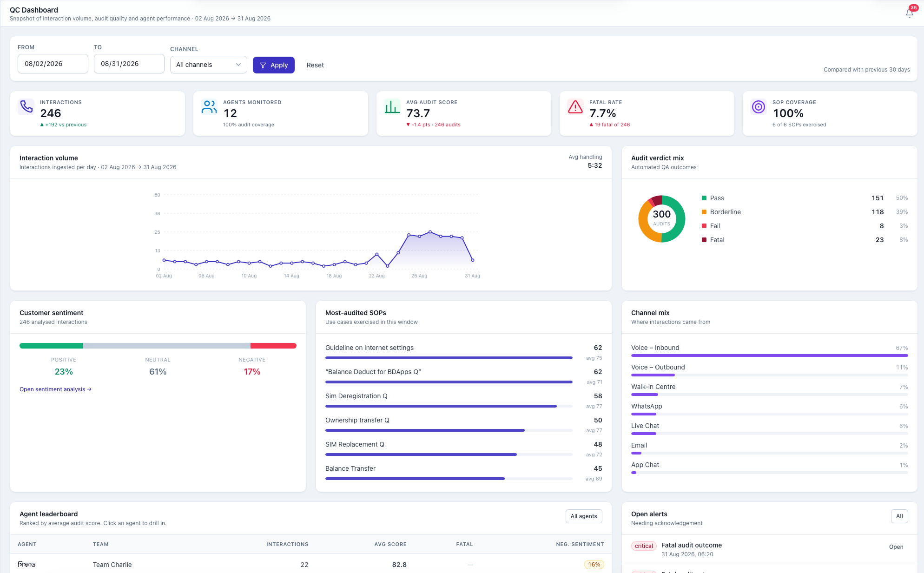The image size is (924, 573).
Task: Click the Fatal Rate warning triangle icon
Action: pyautogui.click(x=575, y=106)
